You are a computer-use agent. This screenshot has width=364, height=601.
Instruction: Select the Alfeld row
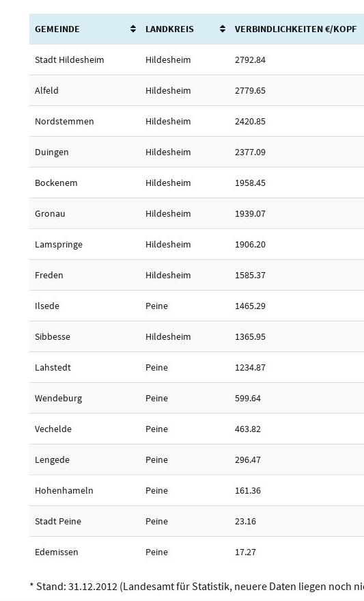[197, 90]
